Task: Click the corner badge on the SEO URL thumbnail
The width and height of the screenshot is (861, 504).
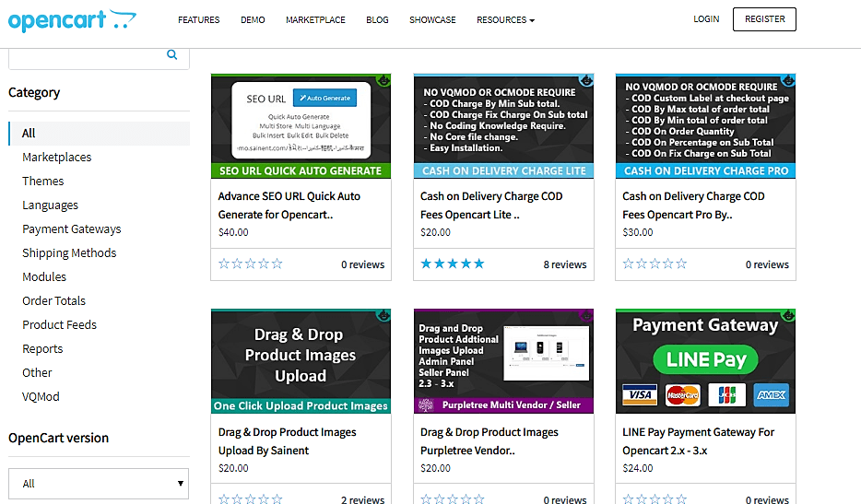Action: pyautogui.click(x=383, y=81)
